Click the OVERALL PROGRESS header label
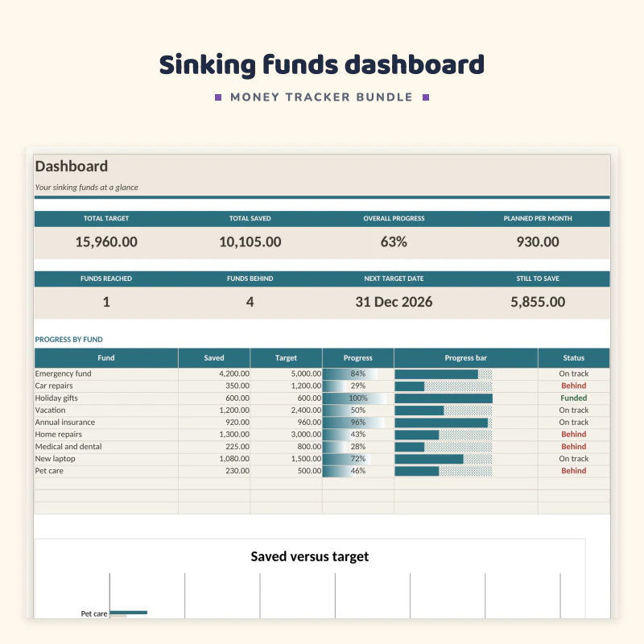 click(x=394, y=218)
